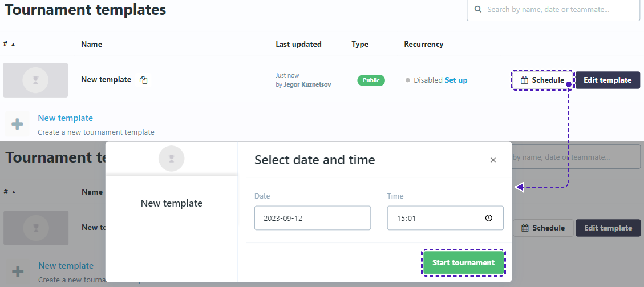Click the Time field showing 15:01
This screenshot has width=644, height=287.
pyautogui.click(x=436, y=218)
